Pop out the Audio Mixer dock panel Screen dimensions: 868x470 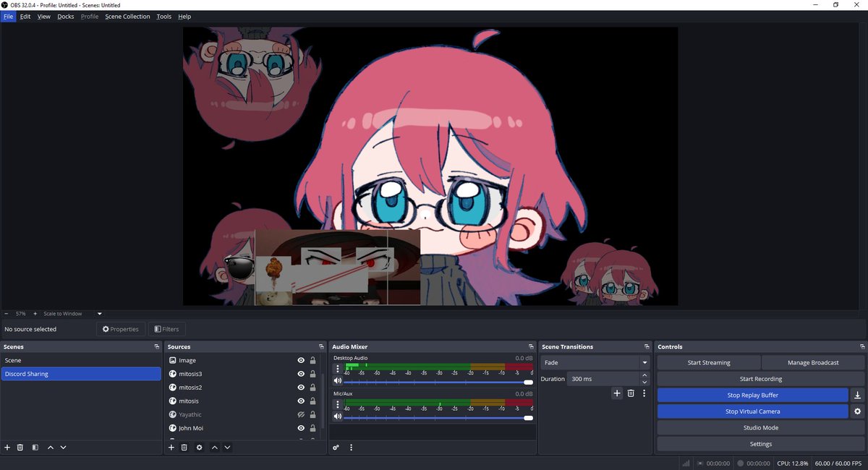tap(531, 347)
